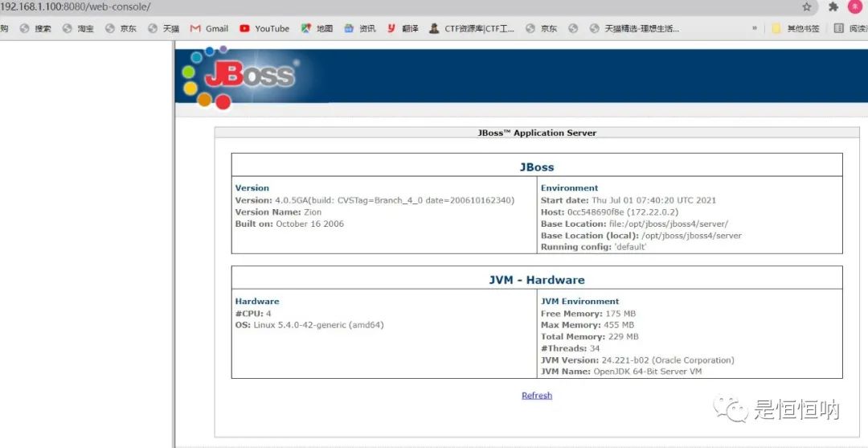Open the 搜索 bookmark
The width and height of the screenshot is (868, 448).
35,29
